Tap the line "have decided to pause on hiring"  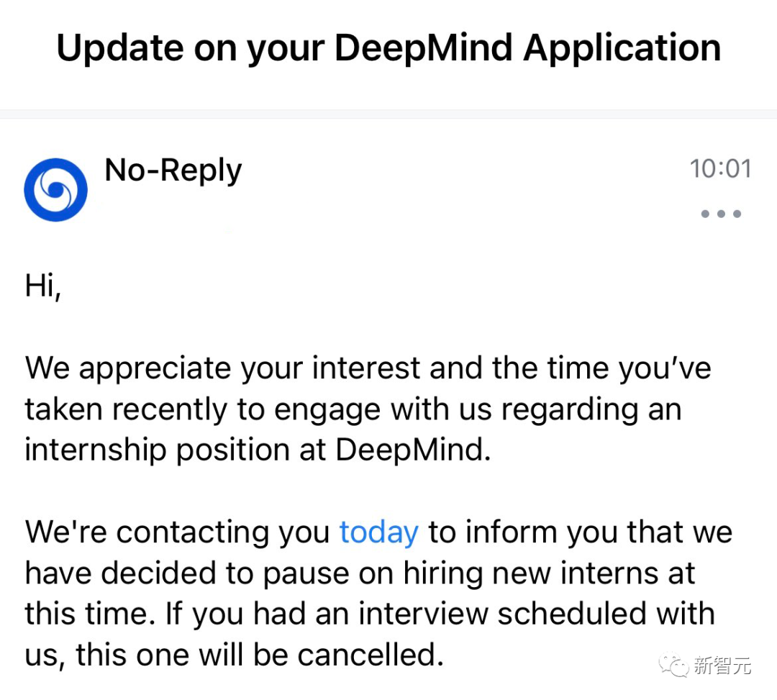pos(360,573)
